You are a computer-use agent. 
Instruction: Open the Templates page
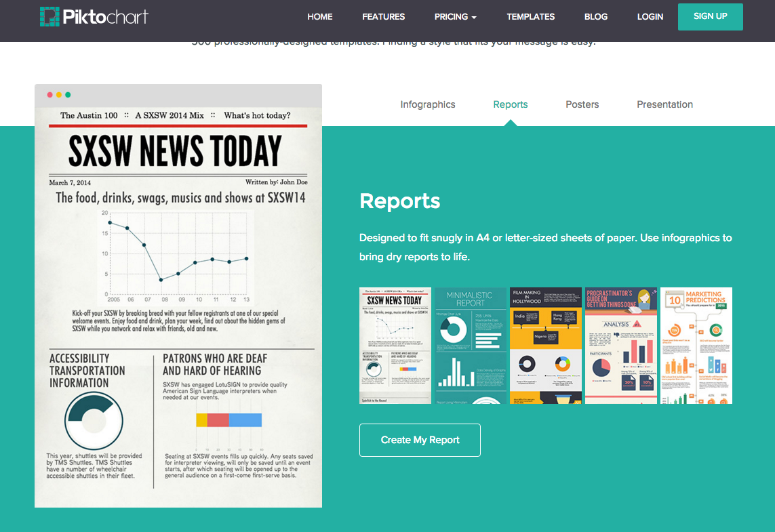[x=530, y=16]
